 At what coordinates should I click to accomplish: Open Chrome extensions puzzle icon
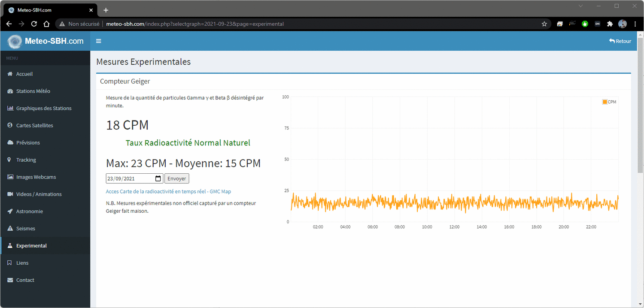(x=610, y=24)
